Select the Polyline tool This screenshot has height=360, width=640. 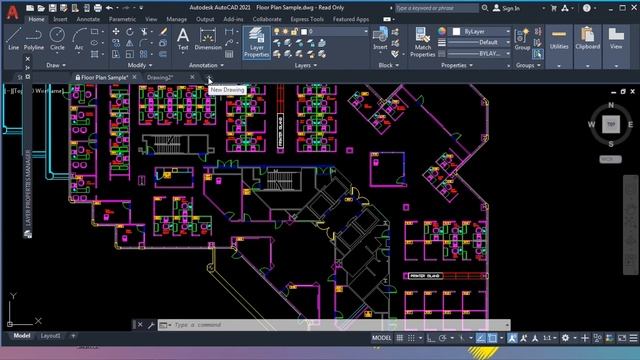[33, 39]
